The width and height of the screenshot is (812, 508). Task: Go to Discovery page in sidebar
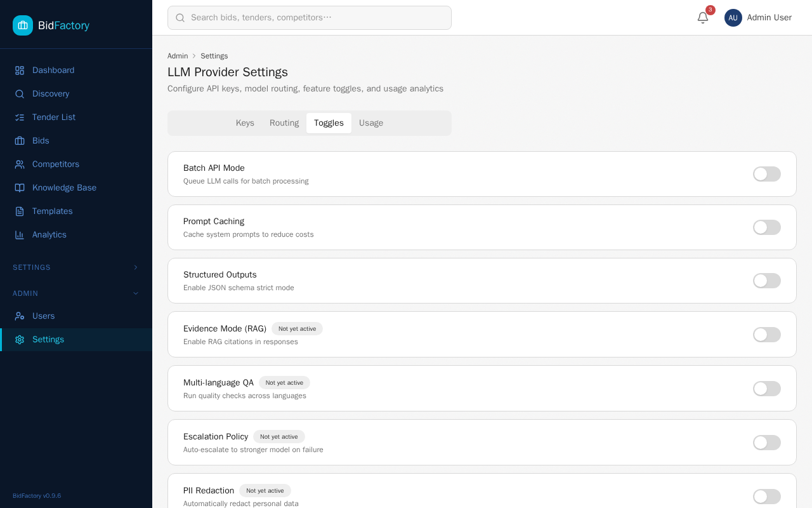[76, 94]
